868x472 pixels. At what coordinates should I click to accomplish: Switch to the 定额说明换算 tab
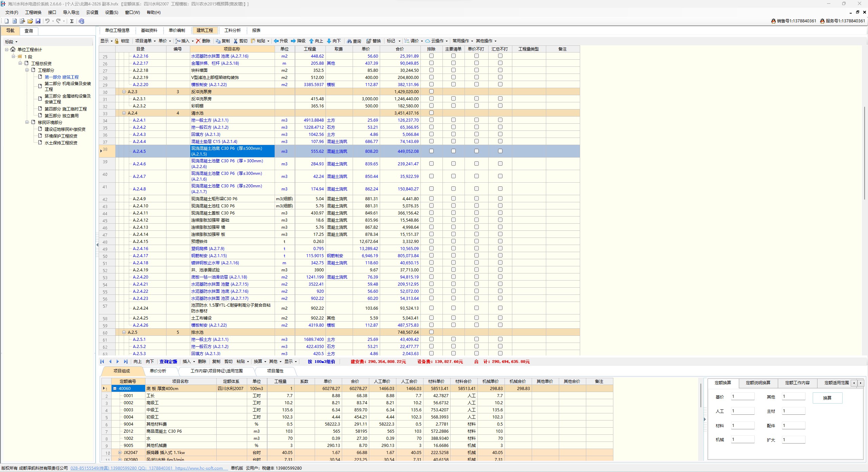click(758, 383)
